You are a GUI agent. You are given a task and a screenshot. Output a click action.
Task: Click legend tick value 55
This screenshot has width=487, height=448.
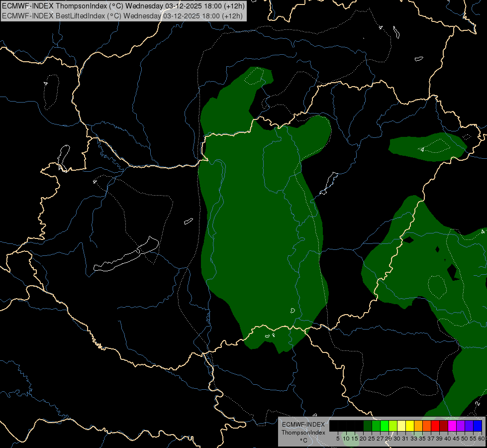pyautogui.click(x=473, y=439)
